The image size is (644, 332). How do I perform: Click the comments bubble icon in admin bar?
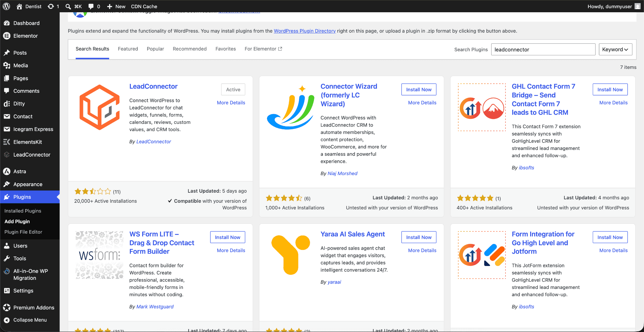pyautogui.click(x=91, y=6)
